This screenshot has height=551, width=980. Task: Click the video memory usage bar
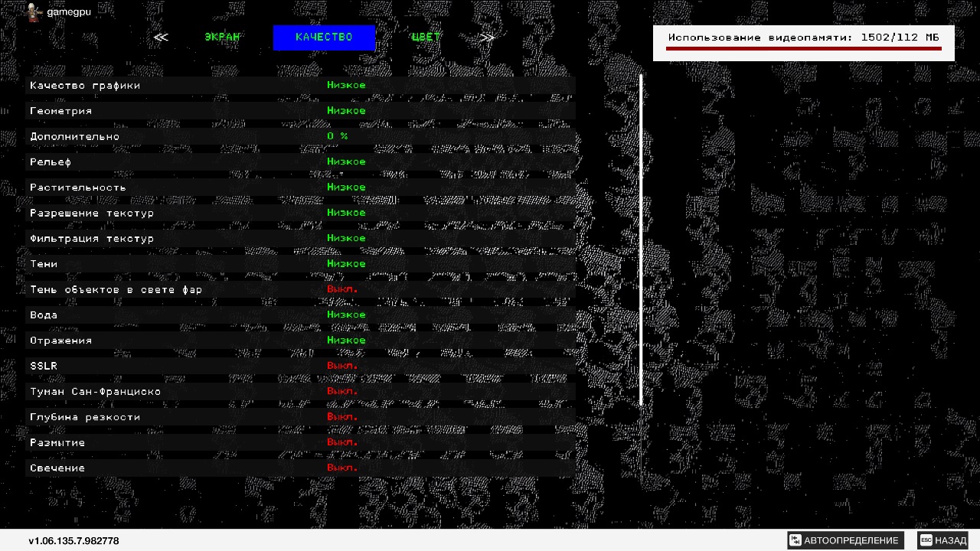coord(803,48)
